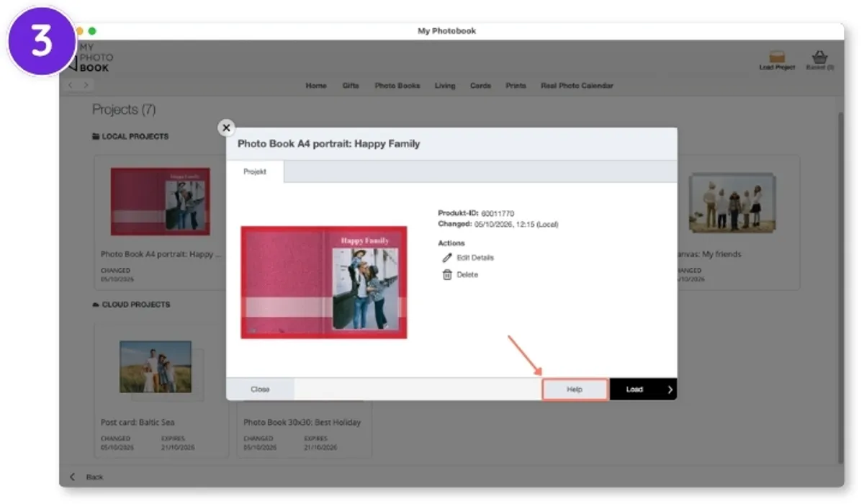This screenshot has width=864, height=504.
Task: Click the trash Delete icon
Action: tap(447, 275)
